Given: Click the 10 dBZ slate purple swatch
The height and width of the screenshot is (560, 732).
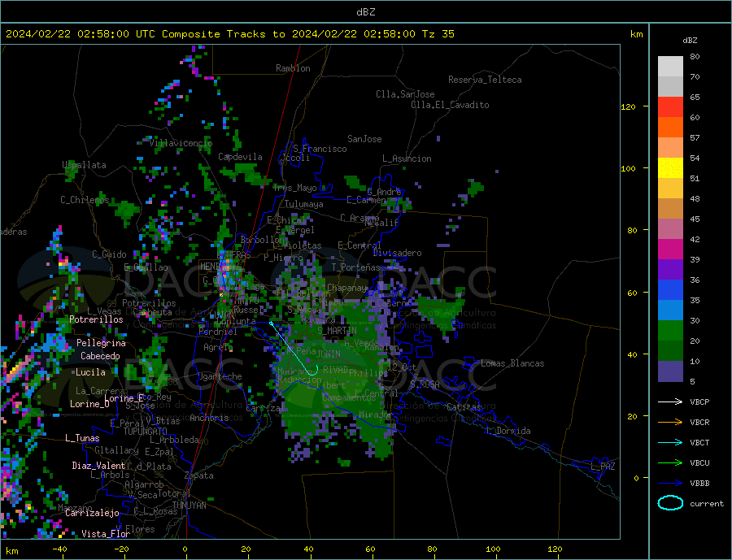Looking at the screenshot, I should [670, 371].
